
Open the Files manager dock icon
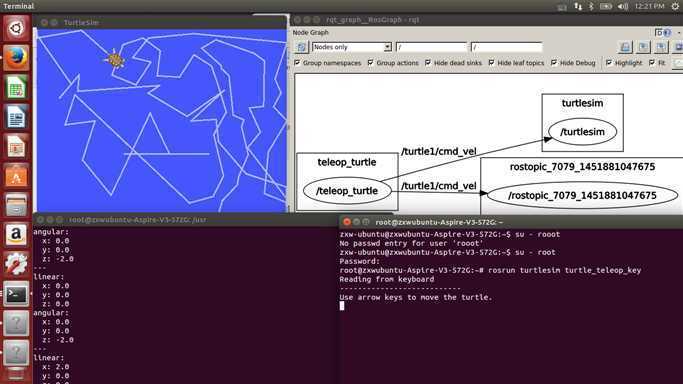[x=16, y=205]
